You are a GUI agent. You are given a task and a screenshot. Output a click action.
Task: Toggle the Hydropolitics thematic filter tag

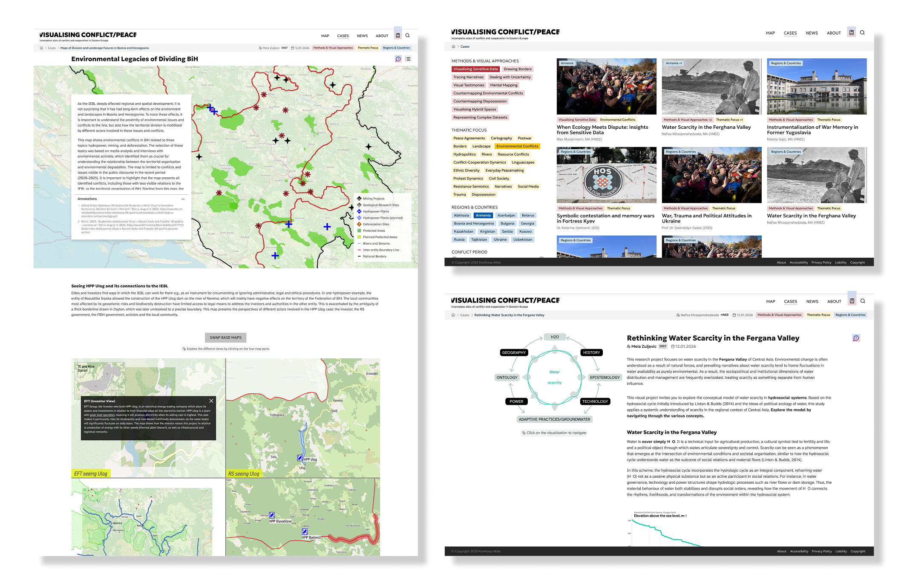464,154
